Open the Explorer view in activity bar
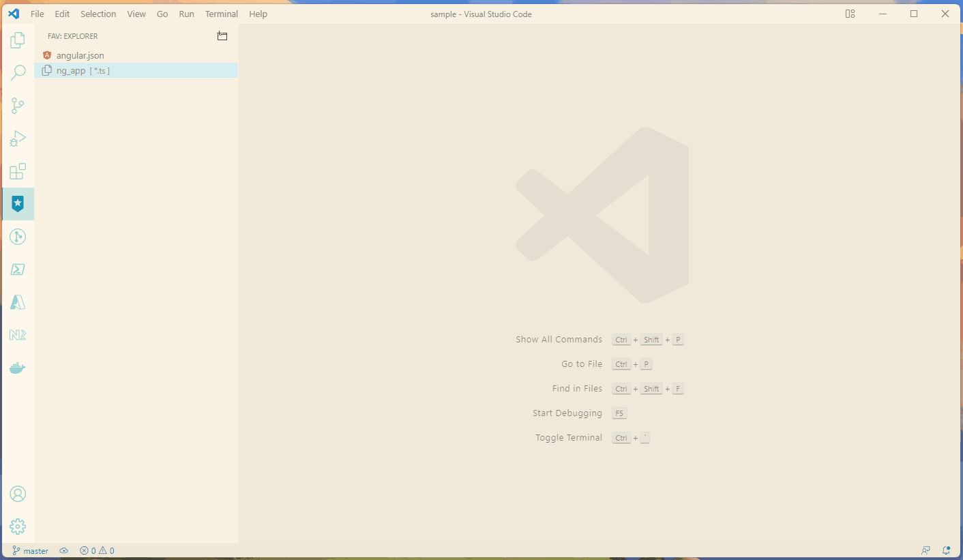The height and width of the screenshot is (560, 963). [18, 40]
